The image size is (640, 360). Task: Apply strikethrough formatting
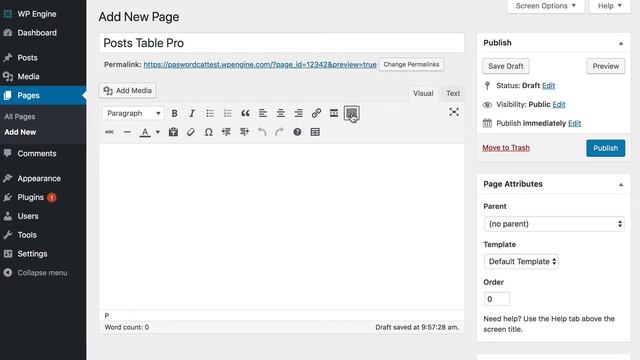pos(109,132)
